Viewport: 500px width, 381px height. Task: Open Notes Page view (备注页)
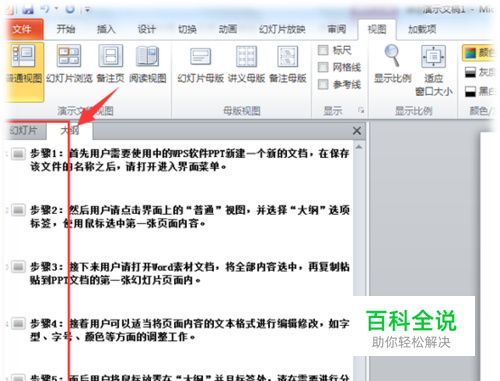110,64
